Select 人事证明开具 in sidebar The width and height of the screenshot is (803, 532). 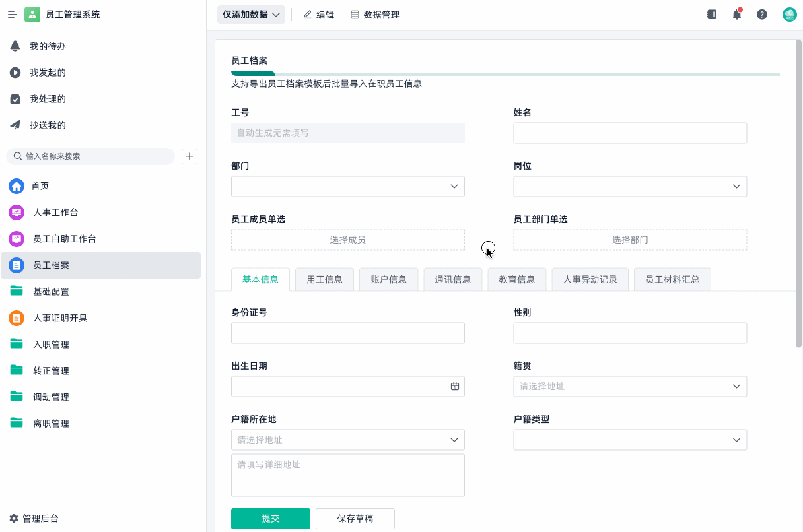coord(100,318)
